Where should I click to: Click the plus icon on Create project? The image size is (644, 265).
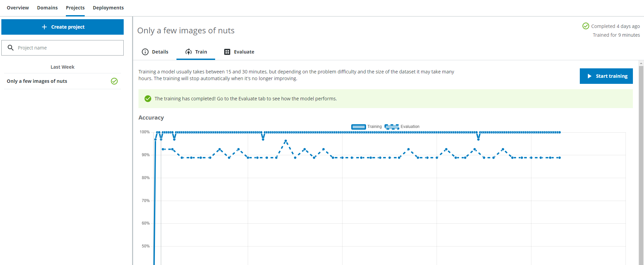(x=44, y=27)
